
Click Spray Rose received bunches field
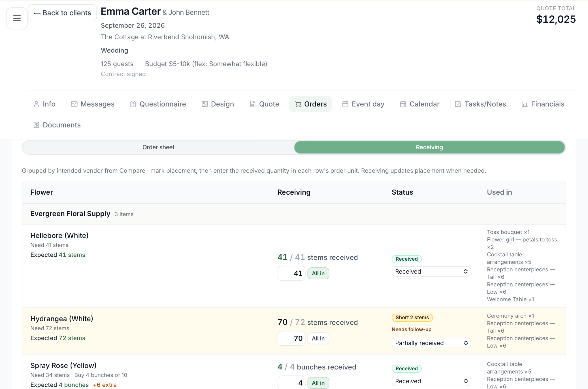point(291,383)
